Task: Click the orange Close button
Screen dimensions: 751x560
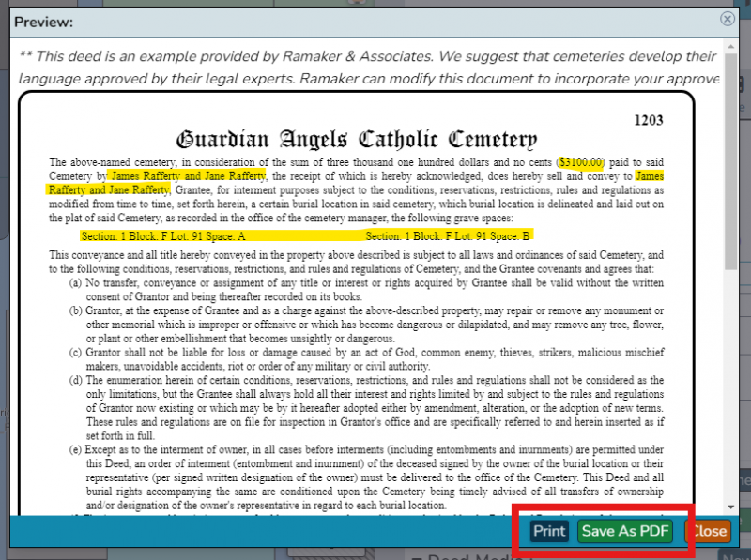Action: point(709,531)
